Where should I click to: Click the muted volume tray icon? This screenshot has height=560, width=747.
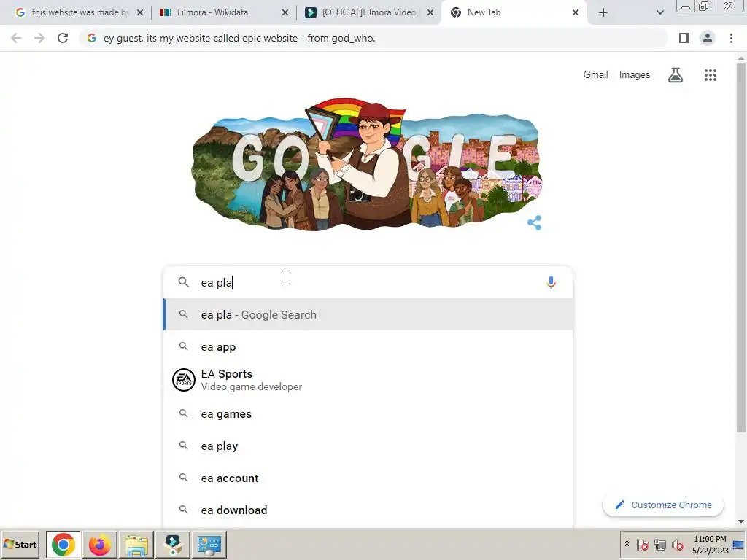pos(677,544)
